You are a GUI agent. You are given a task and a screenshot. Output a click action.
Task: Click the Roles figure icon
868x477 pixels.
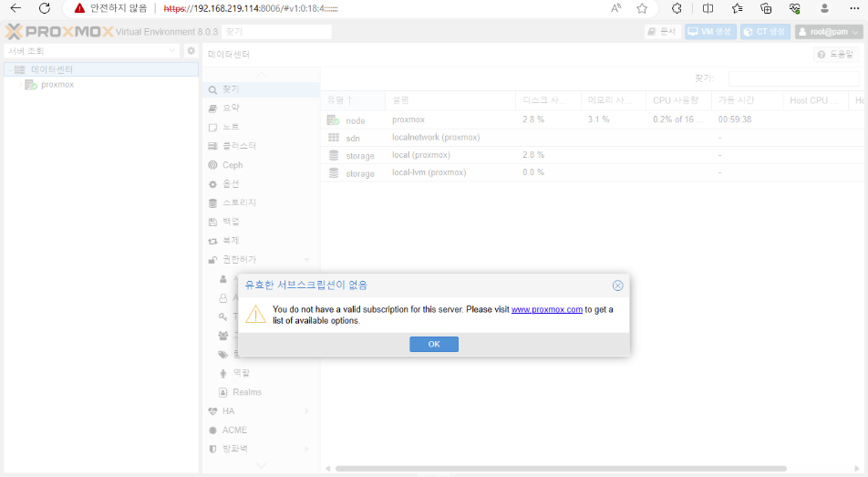point(223,373)
